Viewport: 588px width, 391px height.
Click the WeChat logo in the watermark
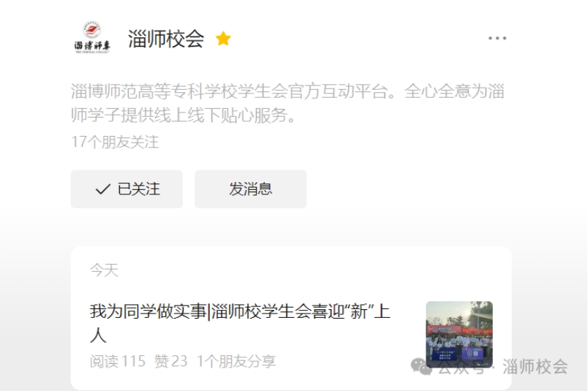[421, 366]
